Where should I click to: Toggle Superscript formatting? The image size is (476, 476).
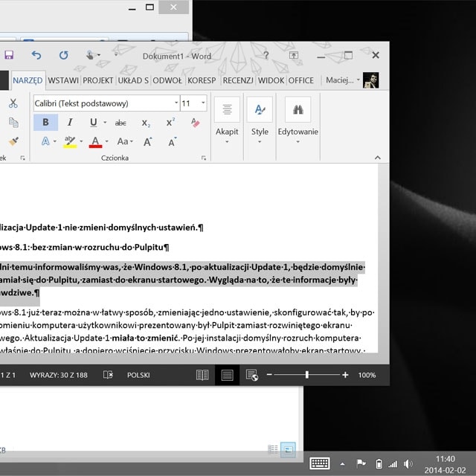point(170,122)
